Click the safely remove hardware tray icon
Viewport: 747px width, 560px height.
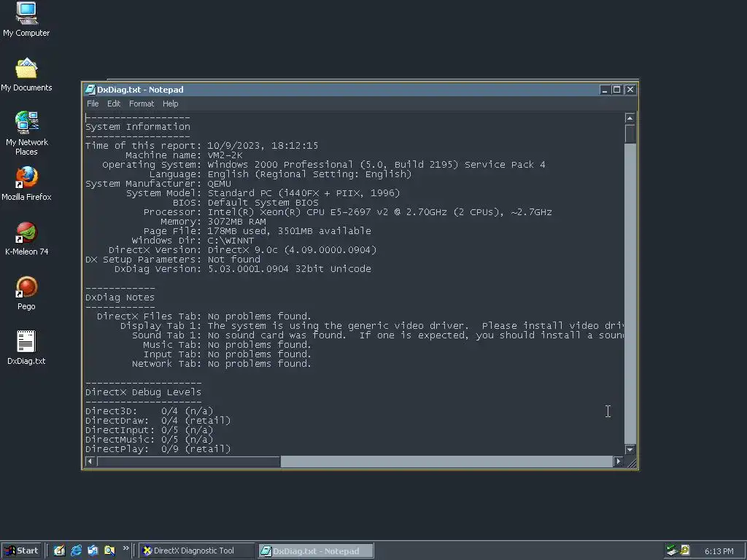click(x=672, y=551)
